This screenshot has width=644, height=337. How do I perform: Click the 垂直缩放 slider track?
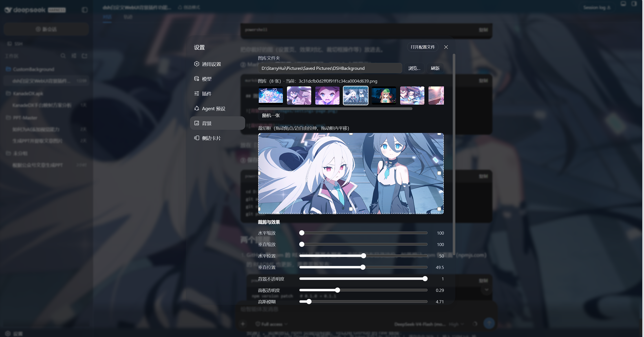[363, 244]
